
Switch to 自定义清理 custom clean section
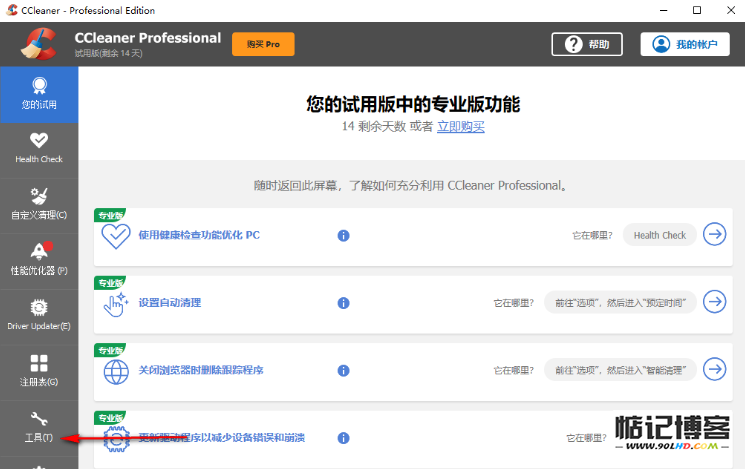[x=39, y=206]
